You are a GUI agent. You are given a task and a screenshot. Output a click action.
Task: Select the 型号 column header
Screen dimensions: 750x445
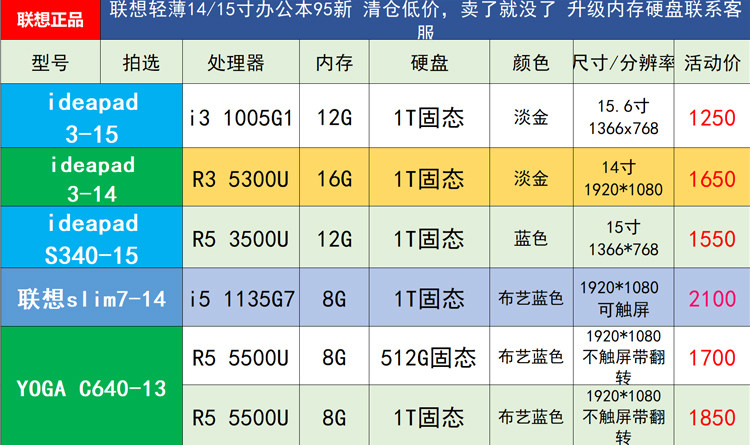click(x=50, y=62)
